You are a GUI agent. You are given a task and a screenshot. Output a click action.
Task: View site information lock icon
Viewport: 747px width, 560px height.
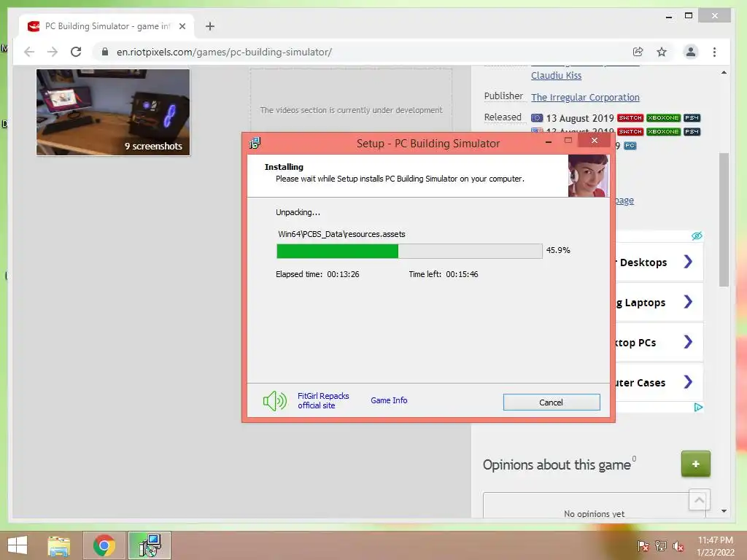[105, 52]
